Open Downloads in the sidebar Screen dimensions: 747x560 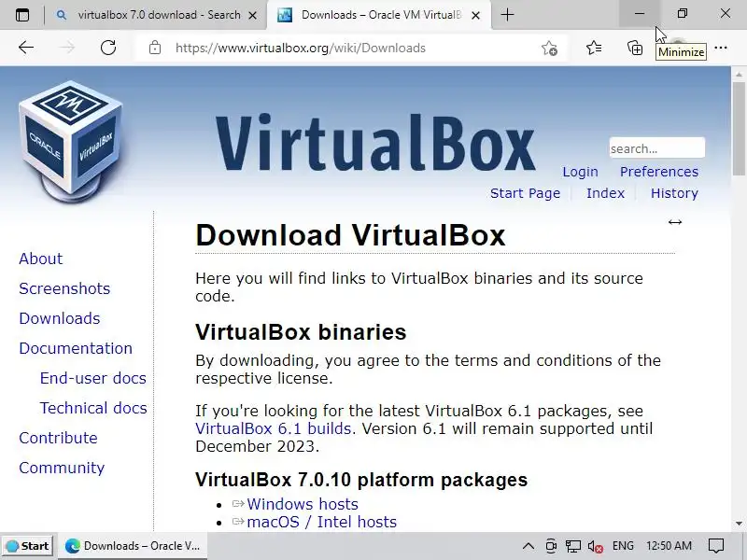pos(60,318)
